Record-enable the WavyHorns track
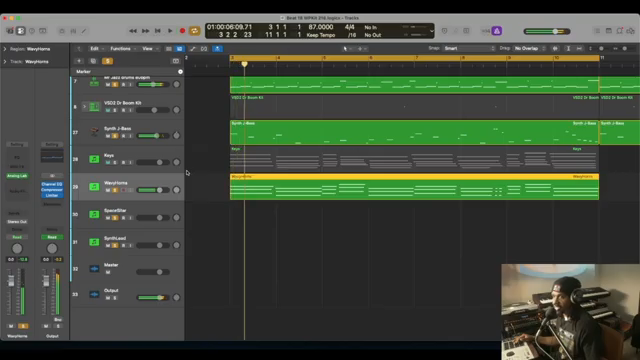 123,190
